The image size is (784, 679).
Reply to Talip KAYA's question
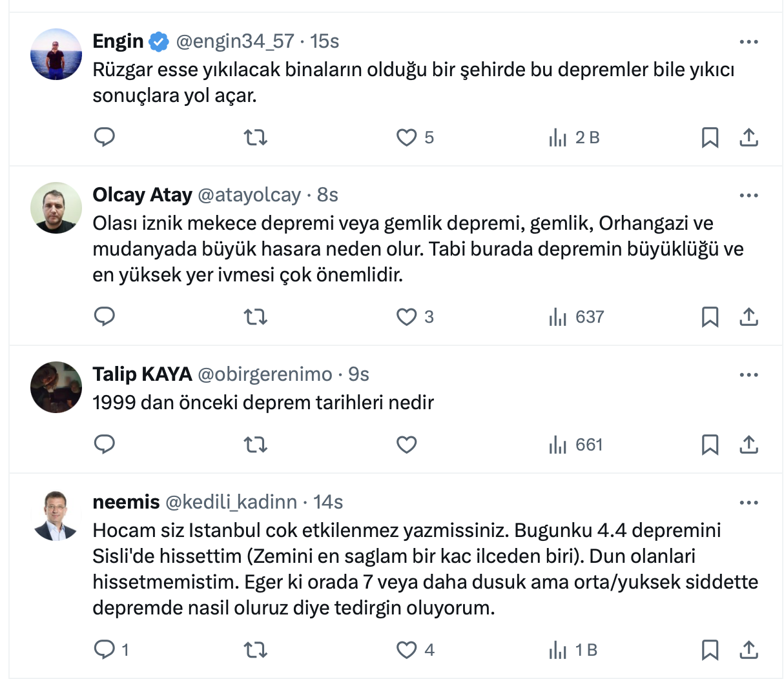(105, 445)
